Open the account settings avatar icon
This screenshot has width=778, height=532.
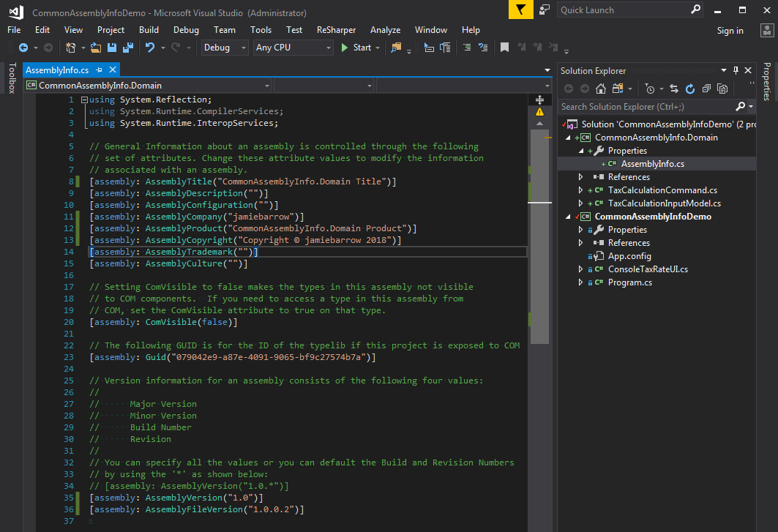tap(767, 30)
